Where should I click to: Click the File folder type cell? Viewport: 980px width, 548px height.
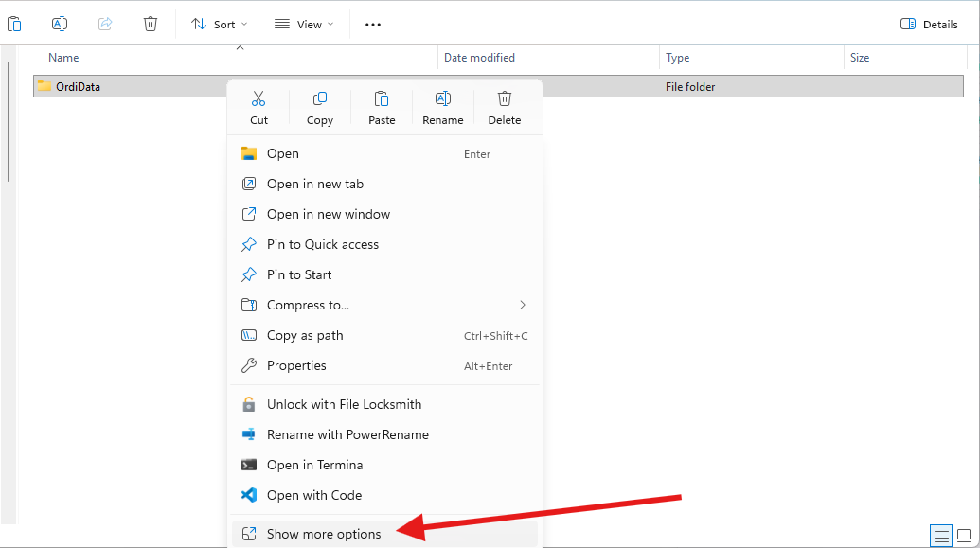coord(690,87)
